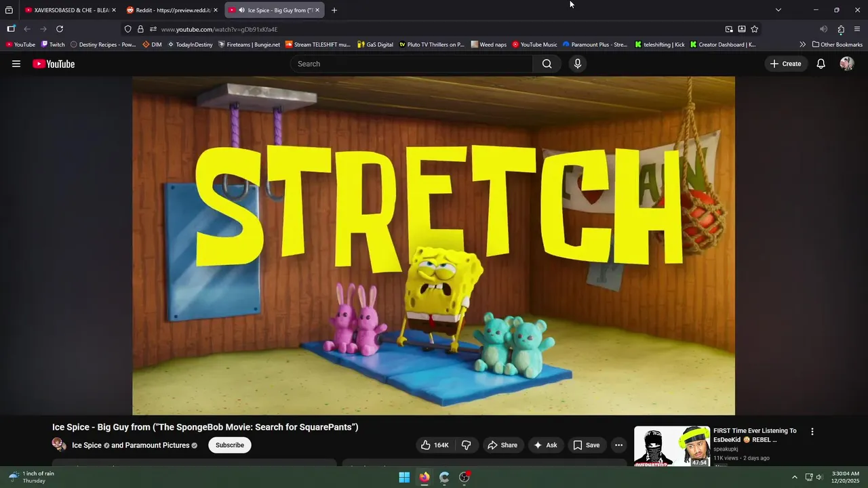
Task: Open Other Bookmarks folder
Action: pyautogui.click(x=837, y=45)
